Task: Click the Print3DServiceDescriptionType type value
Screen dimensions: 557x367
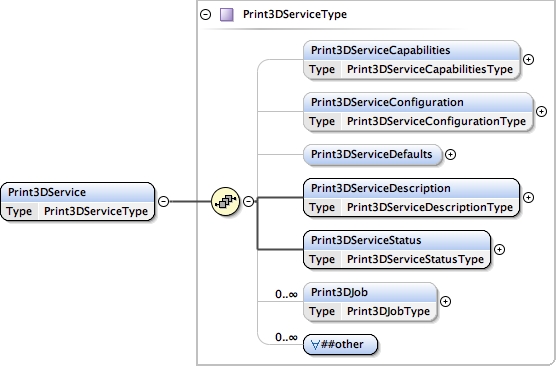Action: click(x=430, y=207)
